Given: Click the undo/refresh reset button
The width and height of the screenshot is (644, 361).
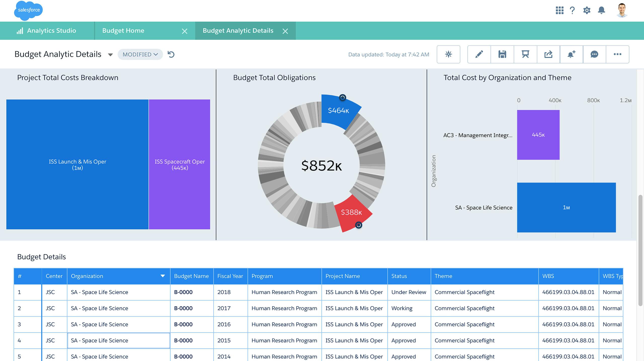Looking at the screenshot, I should pyautogui.click(x=171, y=54).
